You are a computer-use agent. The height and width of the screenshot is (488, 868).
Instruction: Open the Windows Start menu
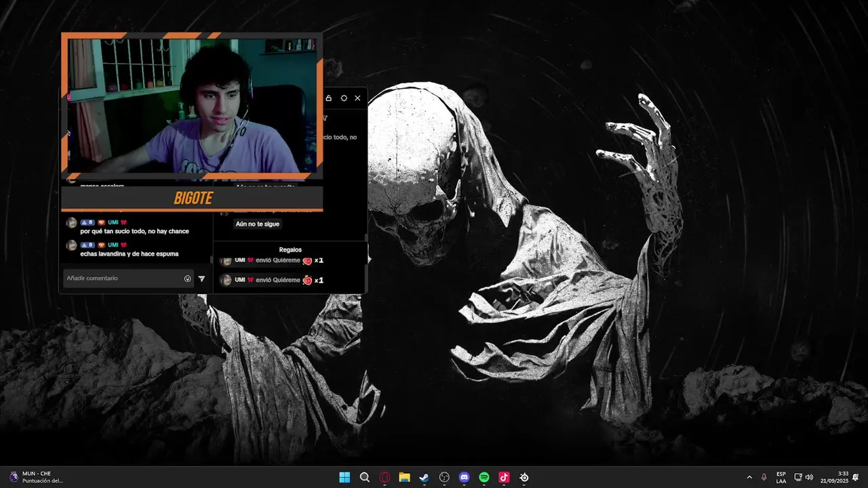tap(344, 477)
